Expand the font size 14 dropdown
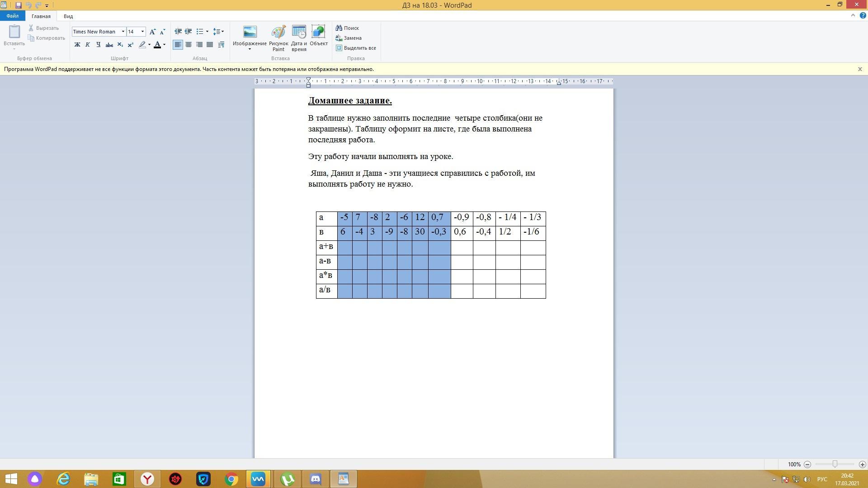The width and height of the screenshot is (868, 488). (143, 32)
